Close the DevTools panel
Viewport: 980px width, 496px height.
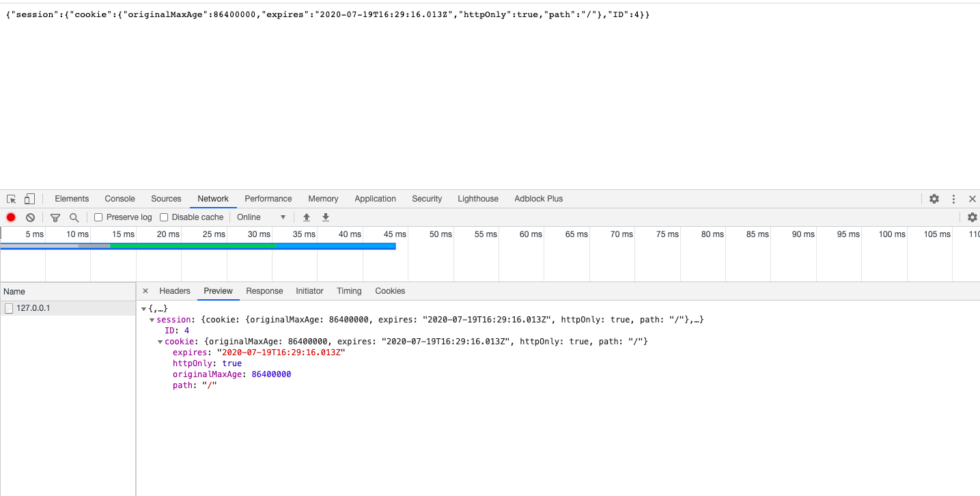tap(972, 199)
